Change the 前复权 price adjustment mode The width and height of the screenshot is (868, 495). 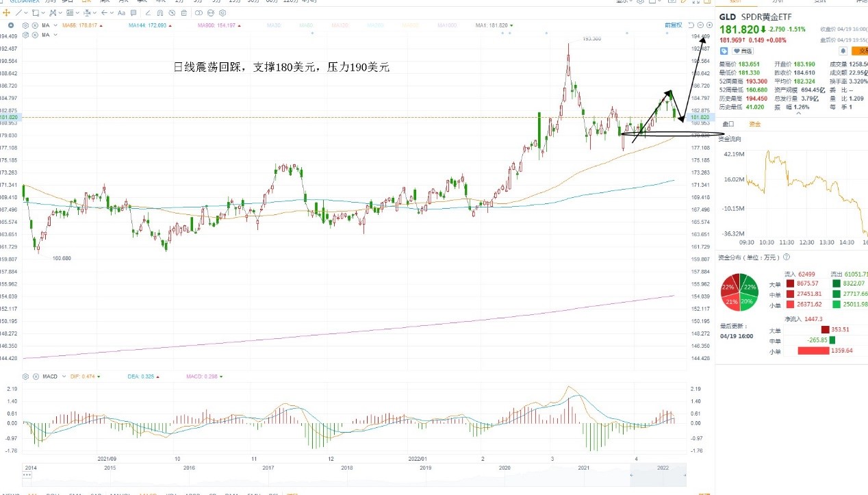coord(673,25)
